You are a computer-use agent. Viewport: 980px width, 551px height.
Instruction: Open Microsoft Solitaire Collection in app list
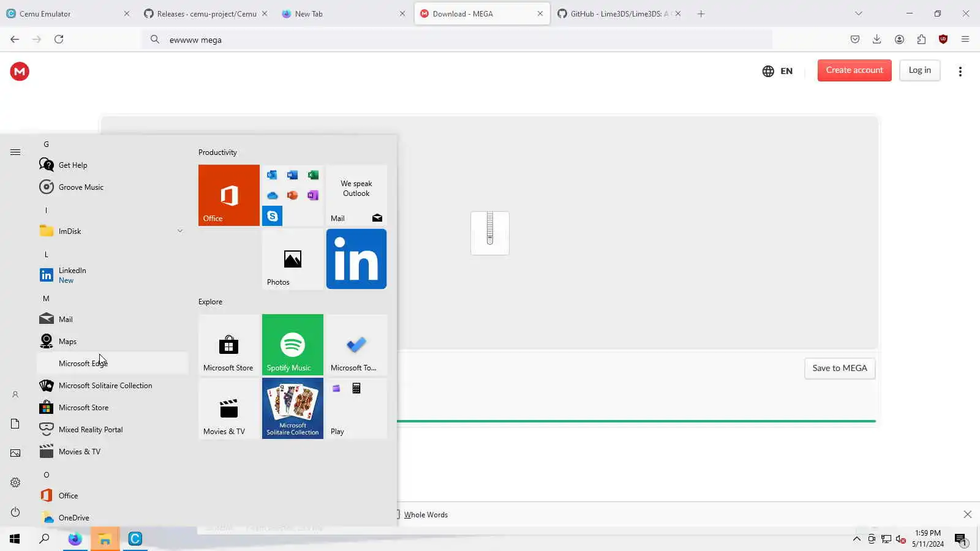pyautogui.click(x=113, y=385)
